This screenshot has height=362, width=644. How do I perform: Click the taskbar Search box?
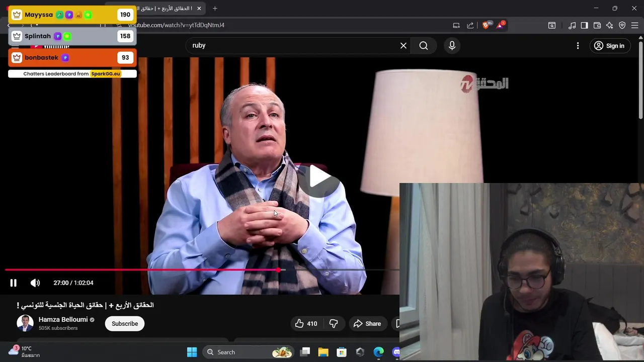[249, 352]
